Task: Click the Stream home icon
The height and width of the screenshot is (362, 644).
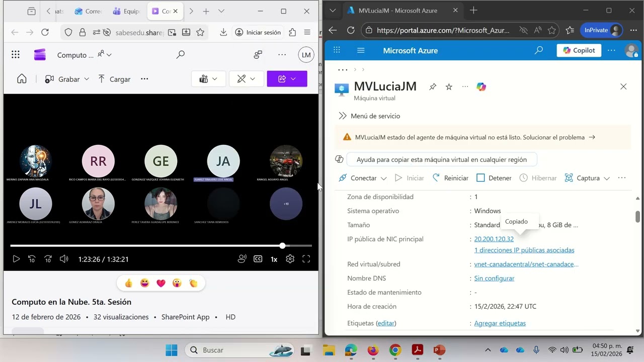Action: pos(22,79)
